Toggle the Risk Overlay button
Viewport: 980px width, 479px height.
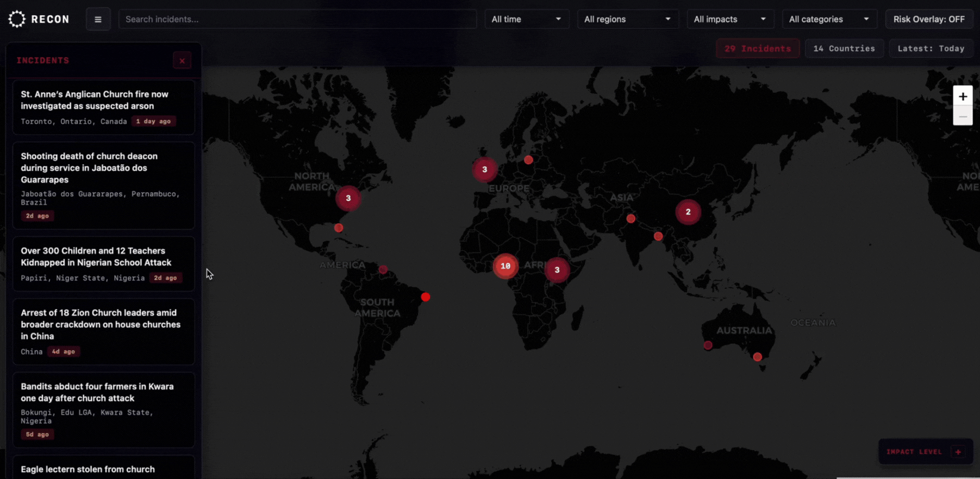[x=929, y=19]
